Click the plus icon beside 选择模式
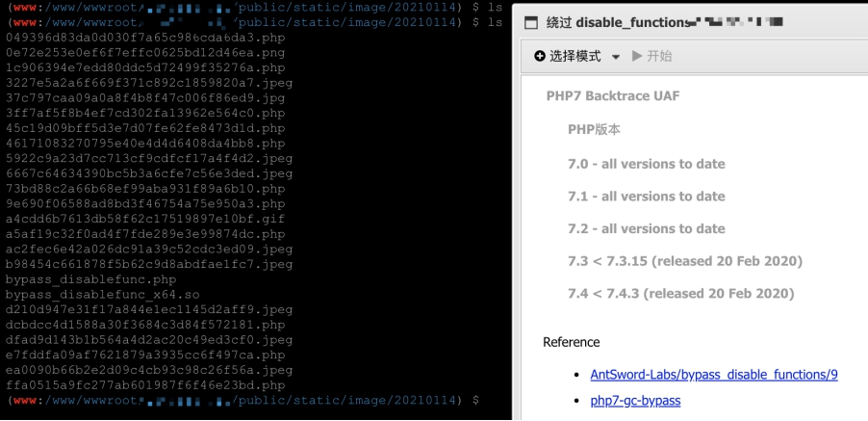 [x=540, y=56]
